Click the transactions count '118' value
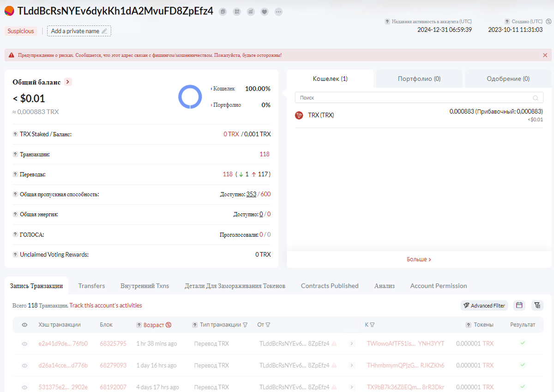 [x=265, y=154]
